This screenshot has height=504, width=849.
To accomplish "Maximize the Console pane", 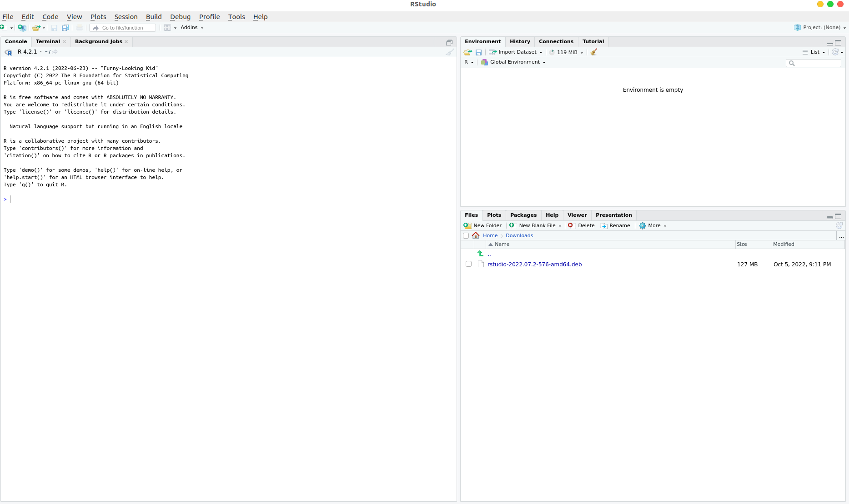I will coord(449,42).
